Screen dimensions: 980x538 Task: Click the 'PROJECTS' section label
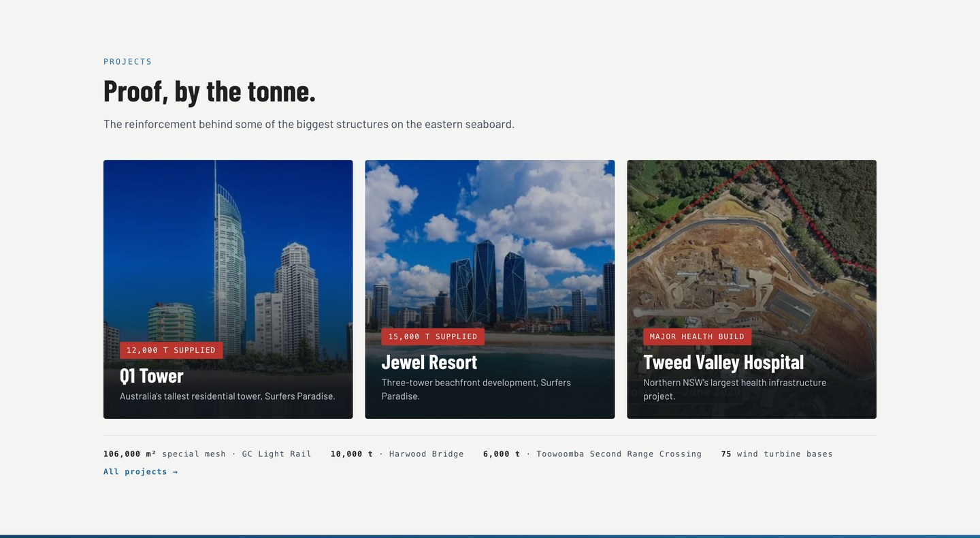click(128, 61)
